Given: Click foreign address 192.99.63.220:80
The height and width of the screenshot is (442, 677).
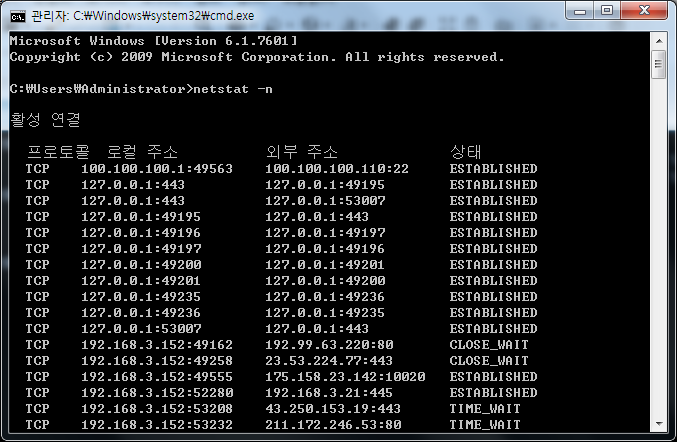Looking at the screenshot, I should point(329,345).
